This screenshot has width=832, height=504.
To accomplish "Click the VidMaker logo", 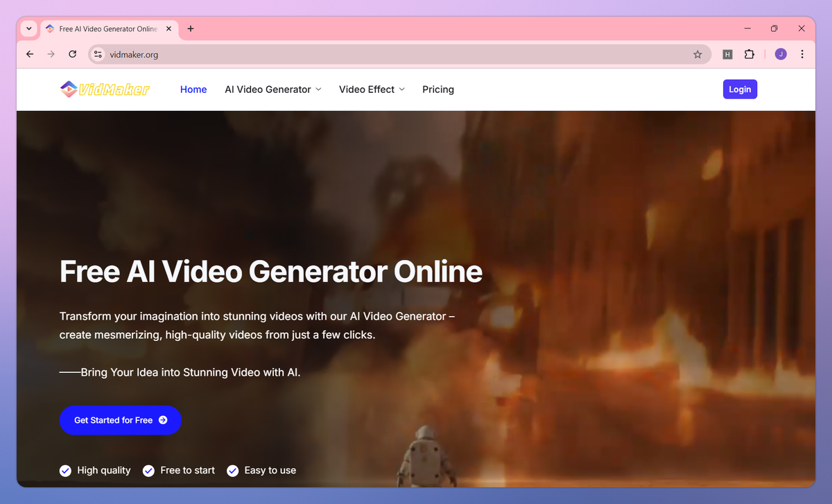I will [104, 89].
